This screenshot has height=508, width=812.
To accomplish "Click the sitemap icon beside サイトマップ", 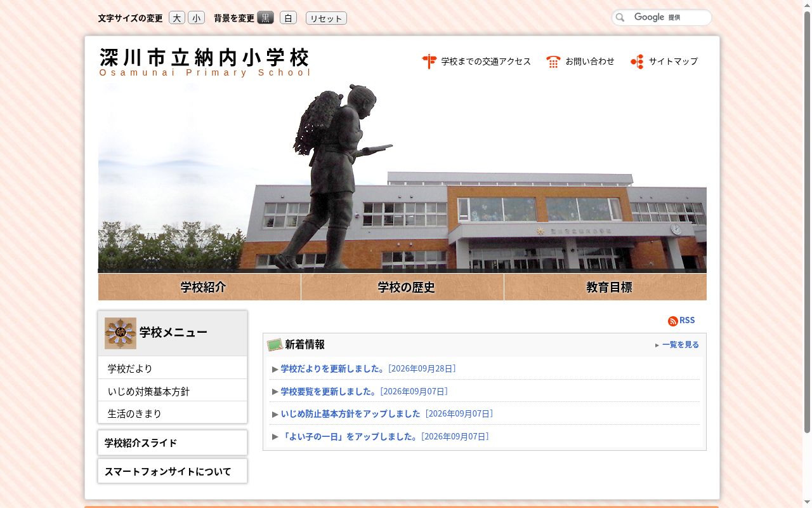I will click(x=637, y=62).
